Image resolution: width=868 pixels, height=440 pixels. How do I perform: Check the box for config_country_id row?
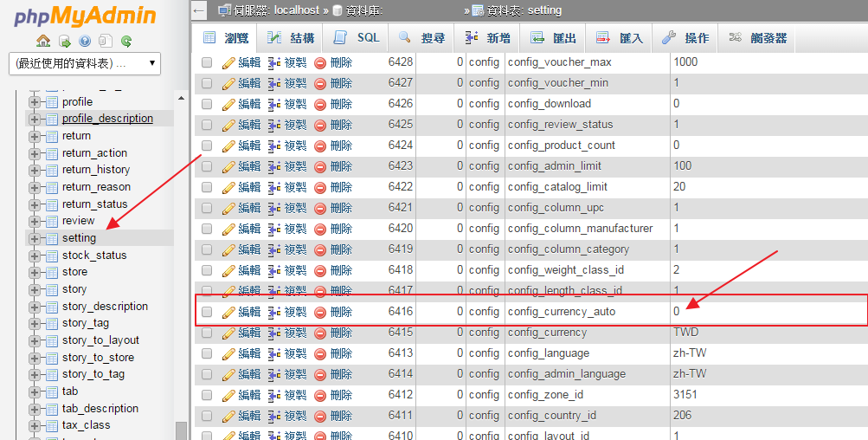(207, 416)
